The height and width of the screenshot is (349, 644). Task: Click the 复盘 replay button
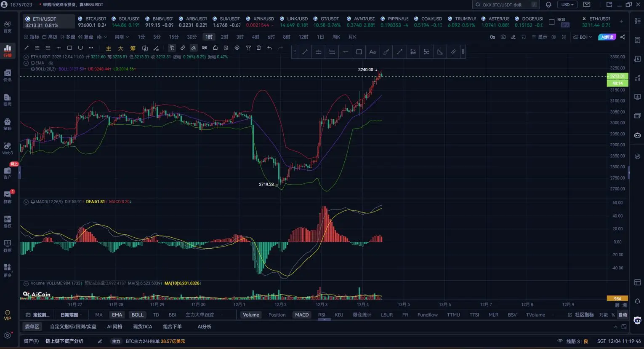85,37
